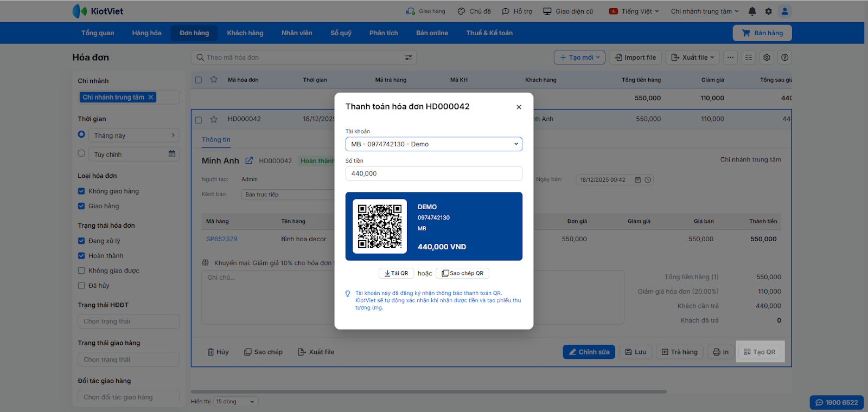Click the Số tiền amount field
Screen dimensions: 868x412
434,173
